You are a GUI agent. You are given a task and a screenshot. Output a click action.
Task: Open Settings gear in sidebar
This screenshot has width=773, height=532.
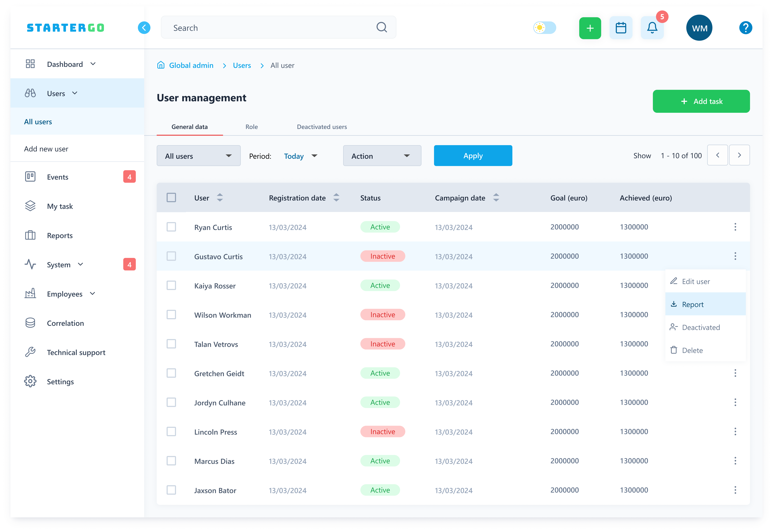click(30, 381)
